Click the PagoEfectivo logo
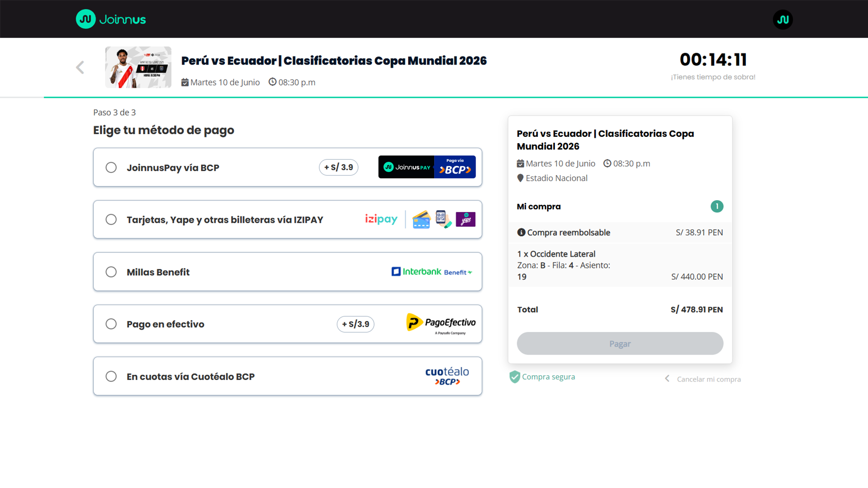This screenshot has width=868, height=488. coord(440,324)
